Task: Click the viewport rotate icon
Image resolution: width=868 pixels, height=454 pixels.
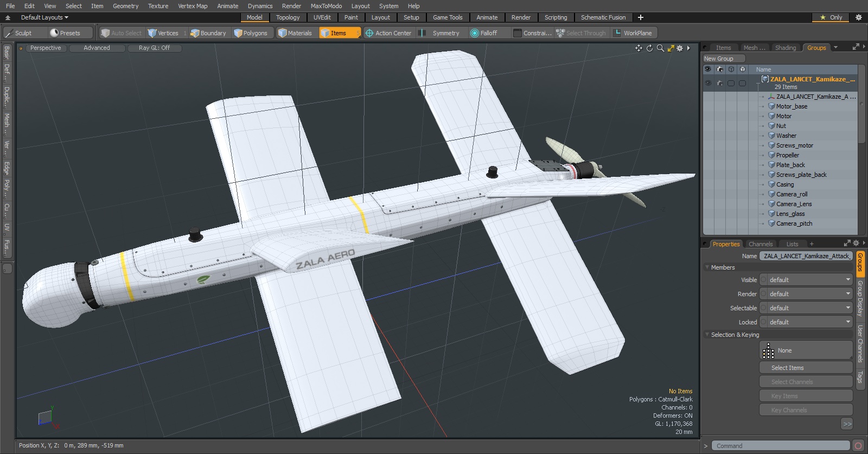Action: 649,48
